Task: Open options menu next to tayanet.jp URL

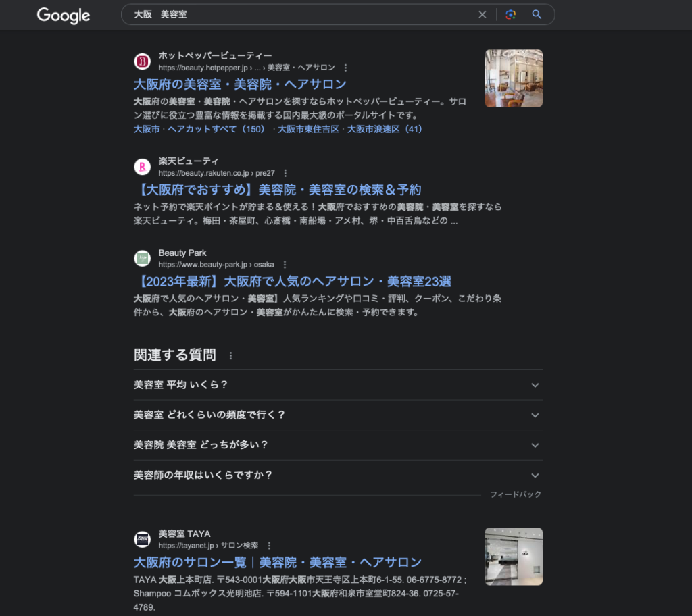Action: pos(269,546)
